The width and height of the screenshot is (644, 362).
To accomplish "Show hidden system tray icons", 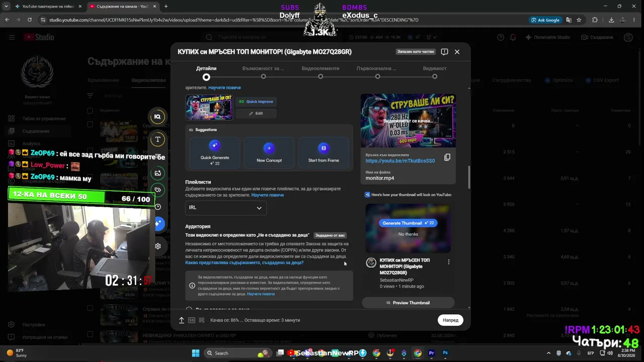I will coord(549,353).
